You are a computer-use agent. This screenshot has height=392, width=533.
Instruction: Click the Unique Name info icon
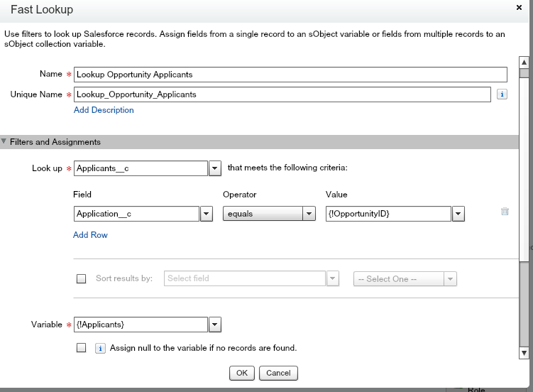click(502, 94)
